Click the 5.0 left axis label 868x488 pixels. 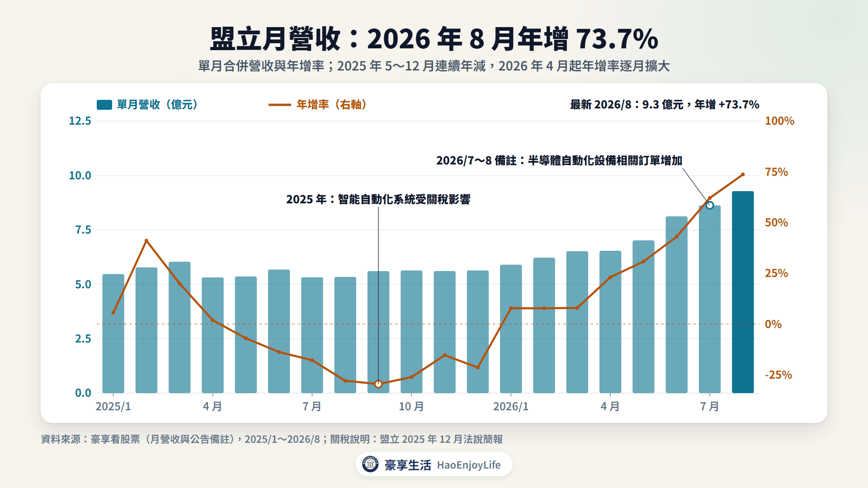tap(83, 285)
